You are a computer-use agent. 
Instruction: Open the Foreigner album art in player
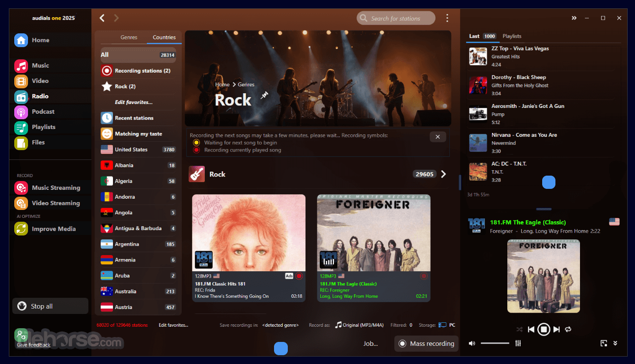click(544, 276)
